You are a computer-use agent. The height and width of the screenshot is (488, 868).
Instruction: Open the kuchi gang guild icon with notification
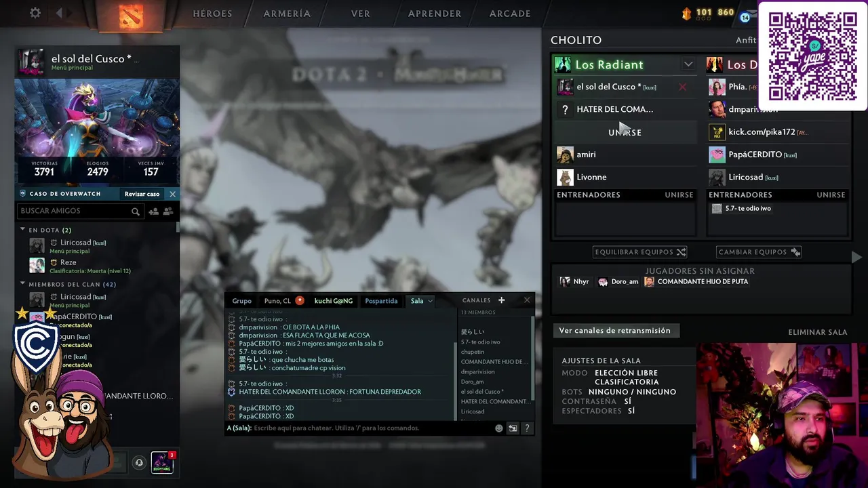162,462
